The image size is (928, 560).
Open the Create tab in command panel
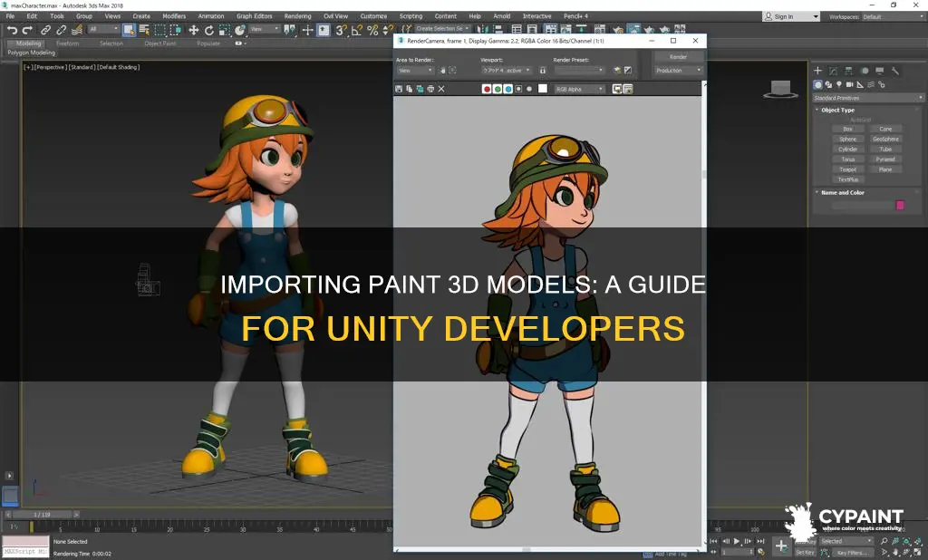point(818,71)
